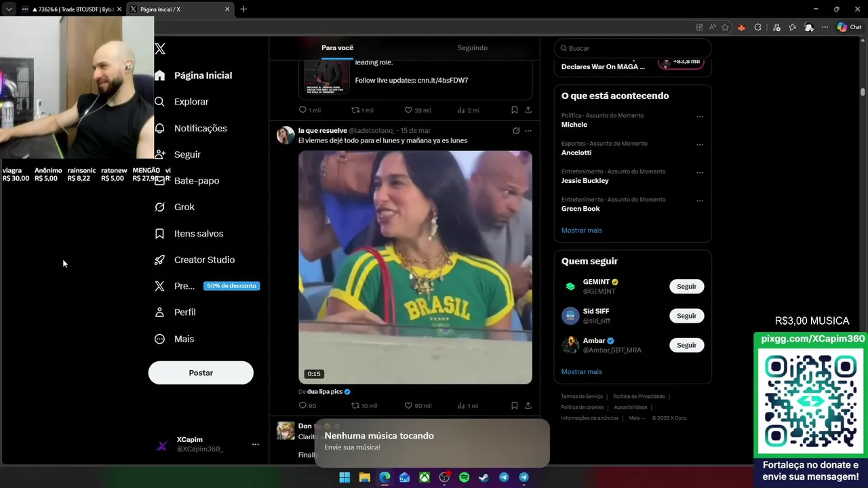Open options for Michele trending topic

pyautogui.click(x=700, y=117)
